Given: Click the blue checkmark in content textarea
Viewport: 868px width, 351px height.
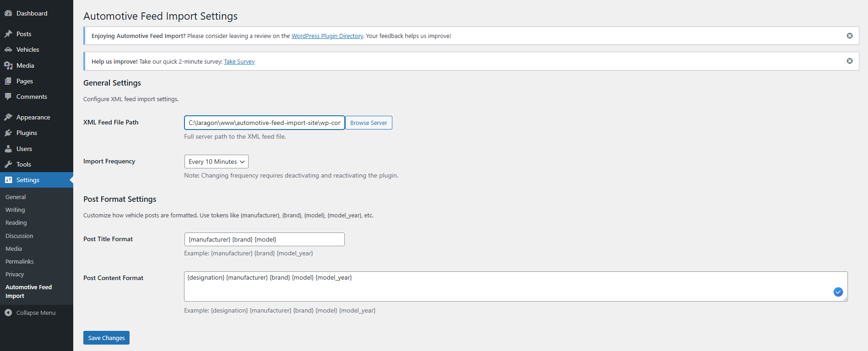Looking at the screenshot, I should pyautogui.click(x=838, y=292).
